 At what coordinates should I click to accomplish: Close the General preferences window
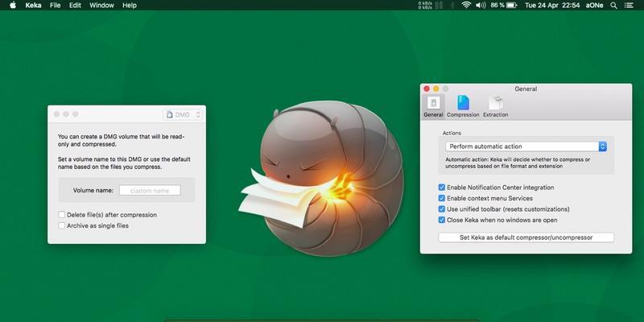click(427, 89)
